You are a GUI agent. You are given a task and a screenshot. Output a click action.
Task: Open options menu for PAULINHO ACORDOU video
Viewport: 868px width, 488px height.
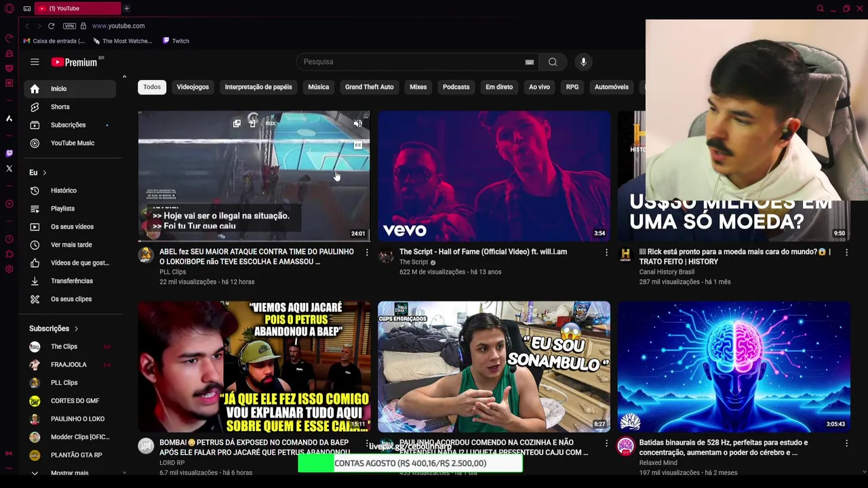coord(606,443)
